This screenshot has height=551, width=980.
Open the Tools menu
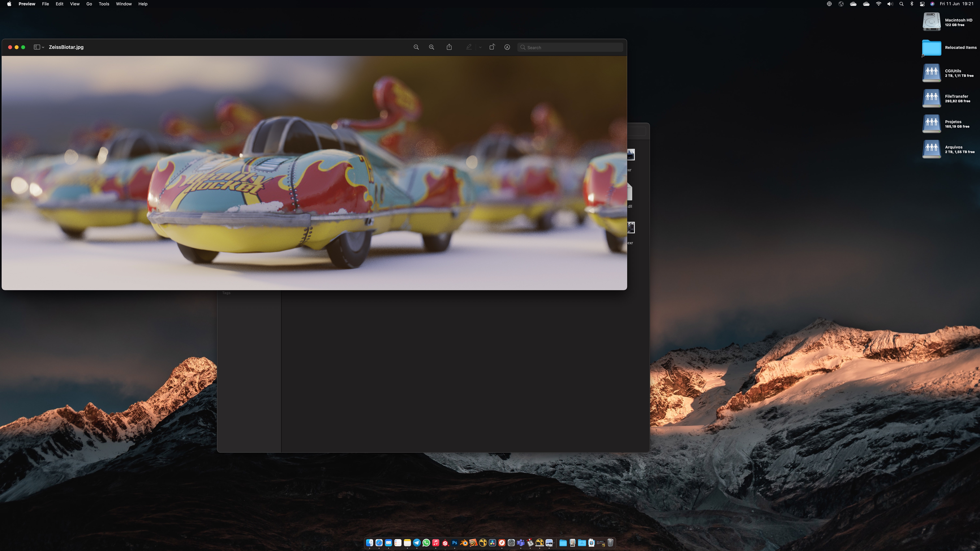[x=104, y=4]
